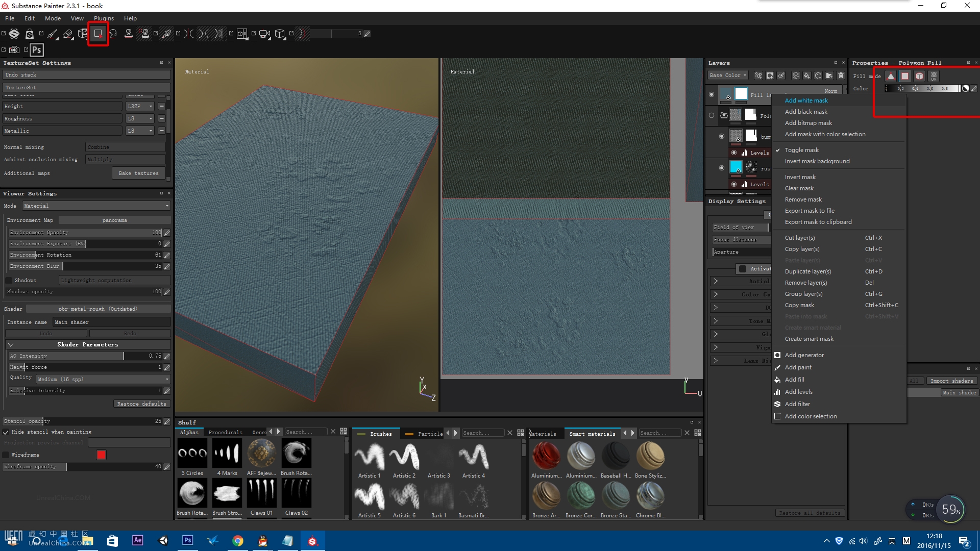The image size is (980, 551).
Task: Click Restore defaults for shader parameters
Action: [141, 404]
